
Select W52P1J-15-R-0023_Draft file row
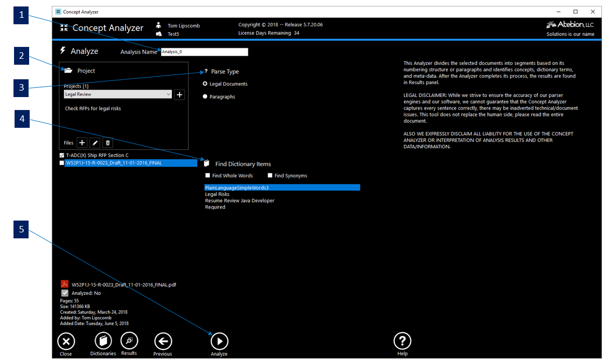click(131, 163)
